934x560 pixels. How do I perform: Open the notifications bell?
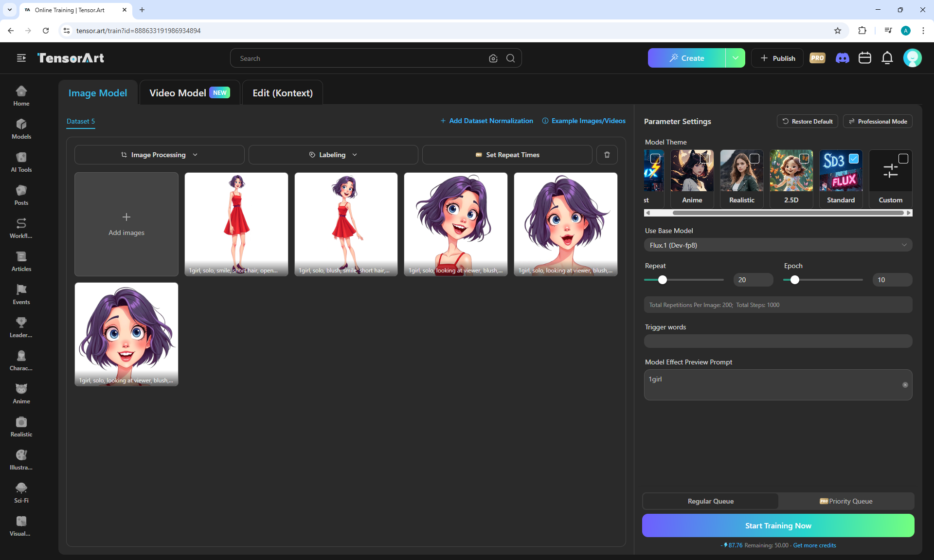pyautogui.click(x=887, y=58)
